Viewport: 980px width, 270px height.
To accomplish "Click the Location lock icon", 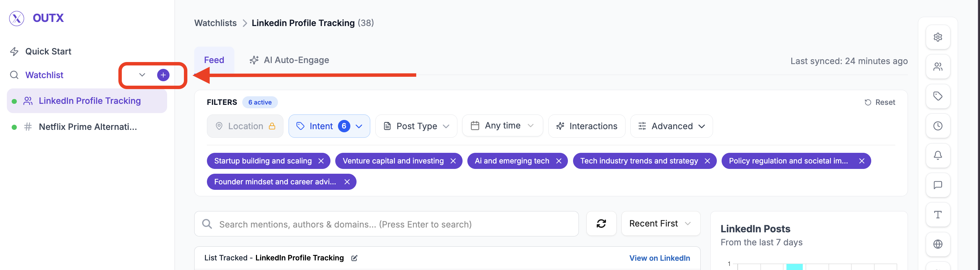I will pos(272,126).
